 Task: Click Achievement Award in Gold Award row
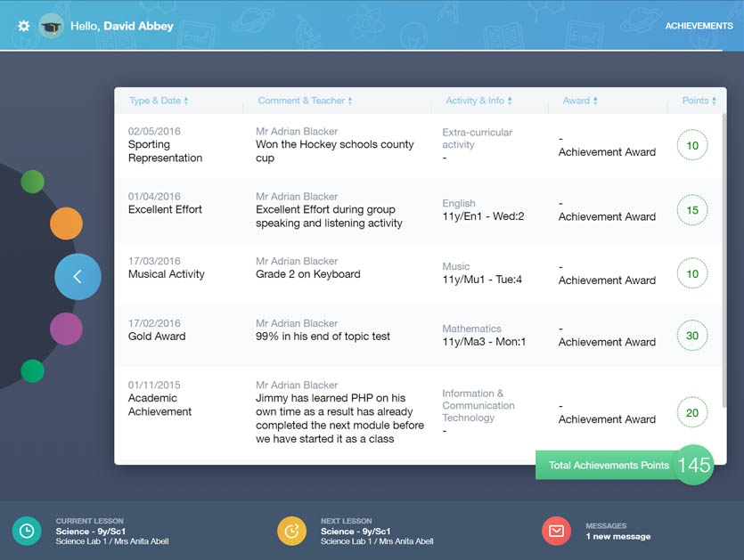(x=607, y=342)
